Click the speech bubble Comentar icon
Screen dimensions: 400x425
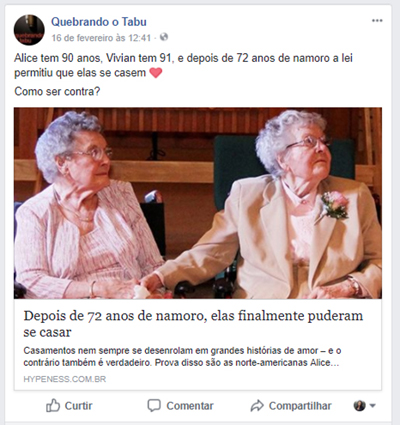(x=154, y=406)
